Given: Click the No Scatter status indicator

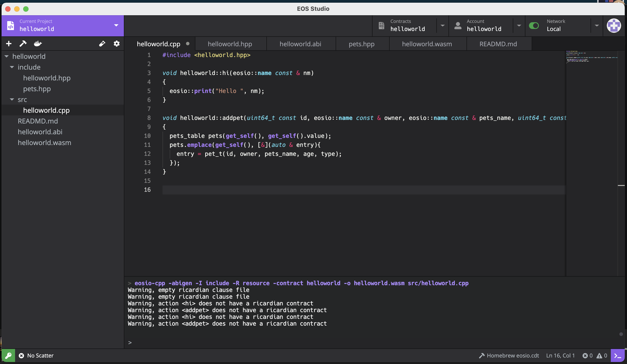Looking at the screenshot, I should [36, 355].
